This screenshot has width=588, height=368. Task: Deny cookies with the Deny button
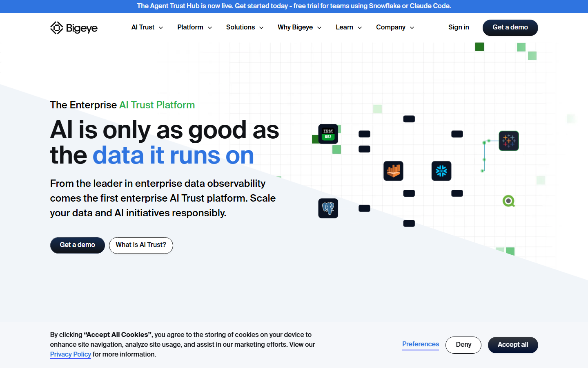click(463, 345)
